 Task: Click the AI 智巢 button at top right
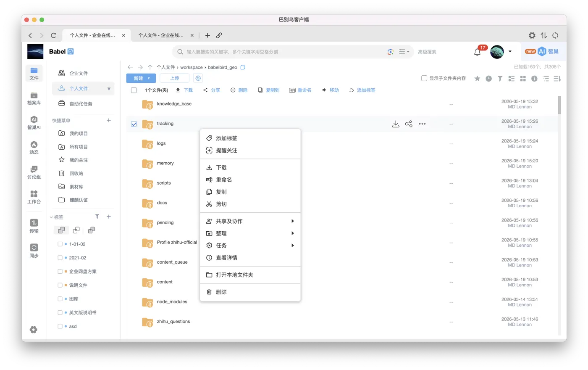point(542,51)
